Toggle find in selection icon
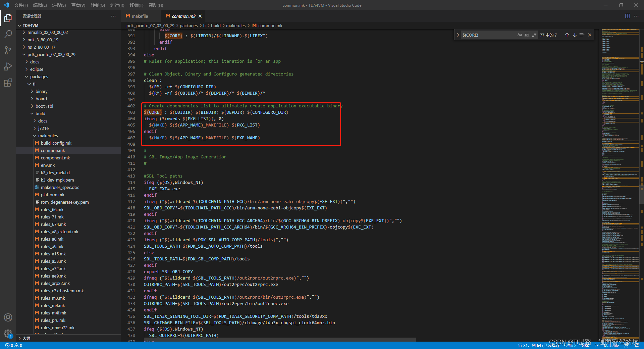Screen dimensions: 644x349 (582, 35)
